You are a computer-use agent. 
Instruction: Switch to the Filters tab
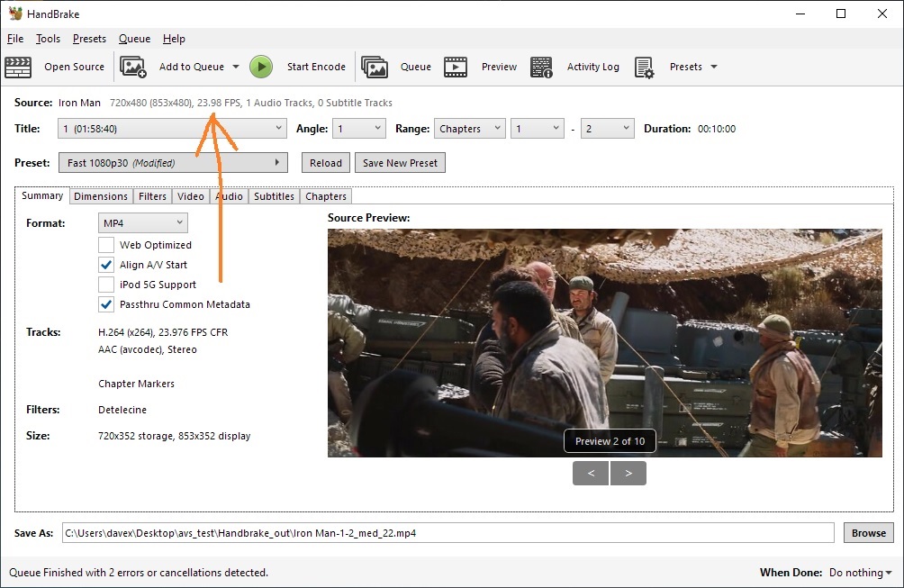152,196
